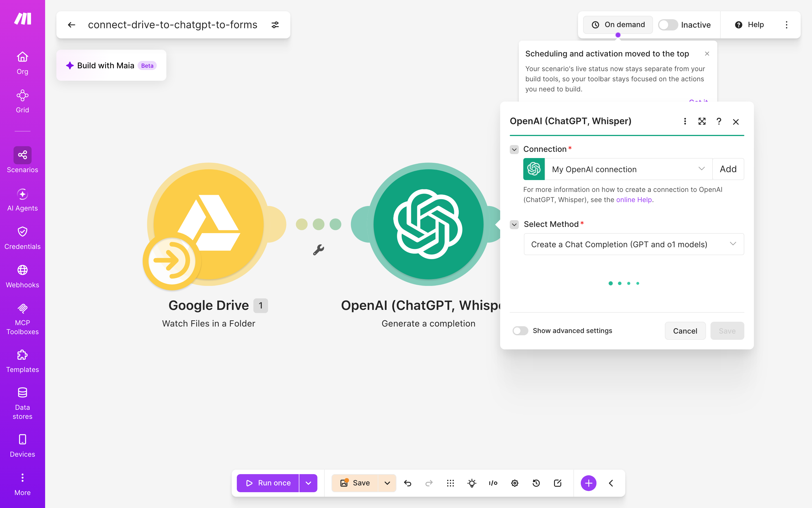Collapse the bottom toolbar with chevron
Viewport: 812px width, 508px height.
click(x=611, y=483)
